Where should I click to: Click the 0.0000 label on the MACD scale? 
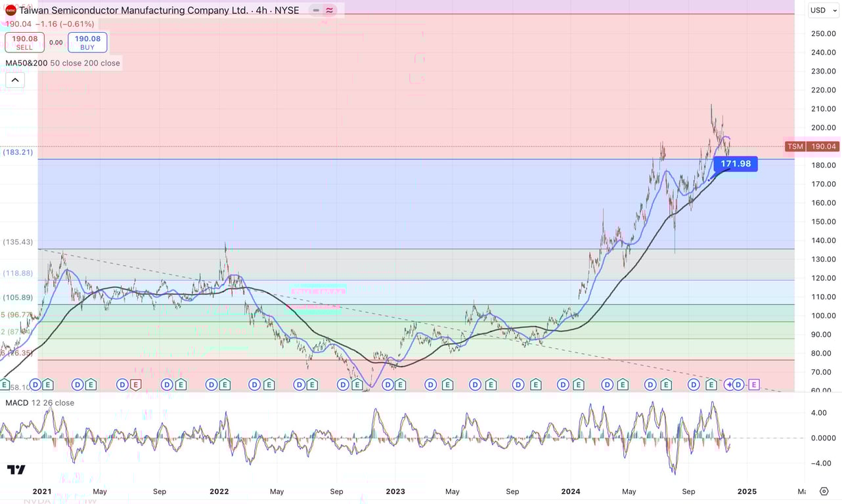(x=823, y=438)
